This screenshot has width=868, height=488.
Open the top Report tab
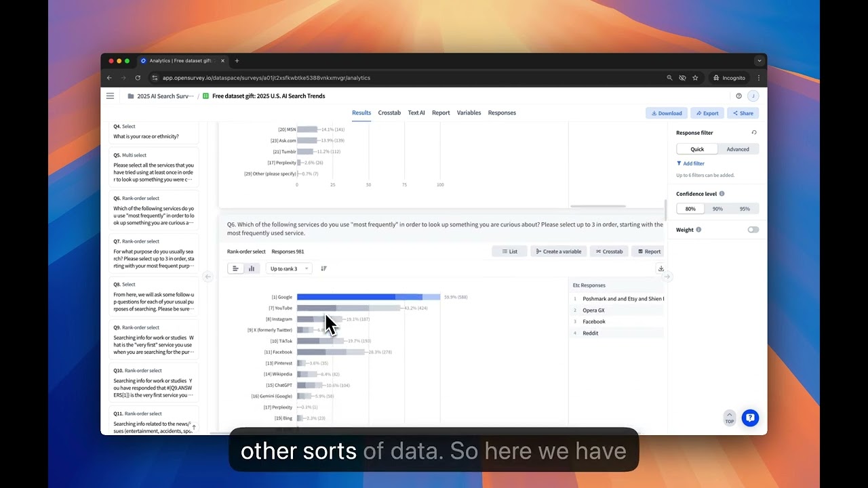[x=441, y=113]
